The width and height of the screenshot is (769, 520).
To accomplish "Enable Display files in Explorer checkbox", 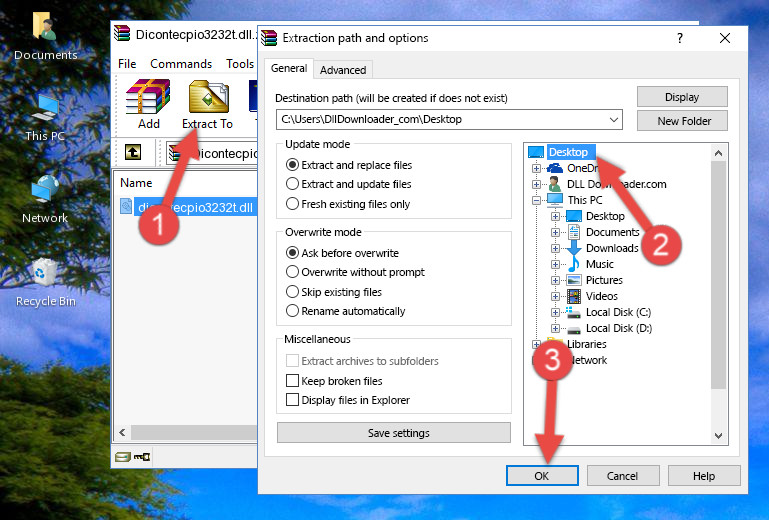I will click(x=292, y=400).
